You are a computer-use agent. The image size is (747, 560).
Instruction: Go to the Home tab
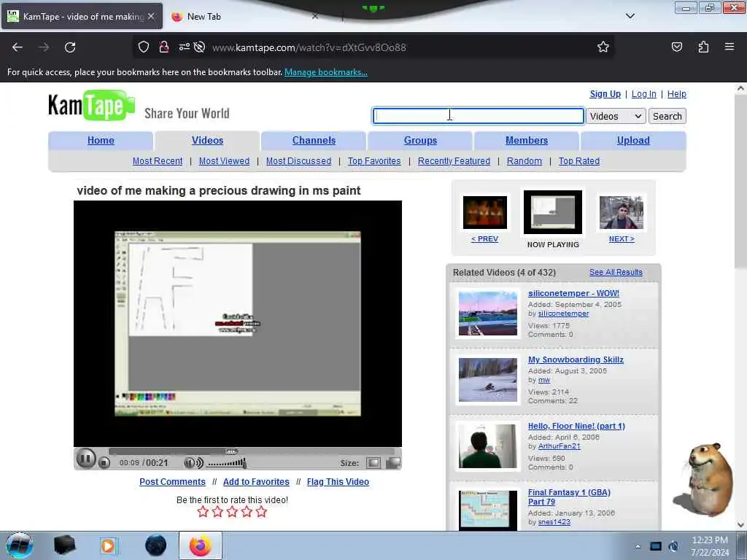point(101,141)
